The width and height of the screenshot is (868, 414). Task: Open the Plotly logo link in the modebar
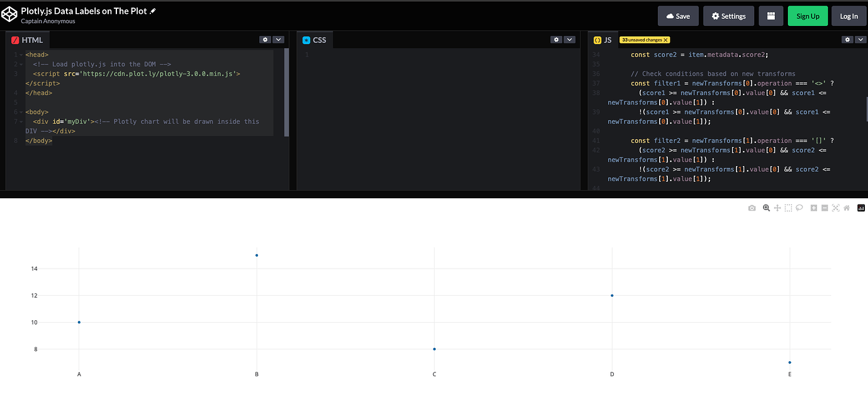coord(861,208)
